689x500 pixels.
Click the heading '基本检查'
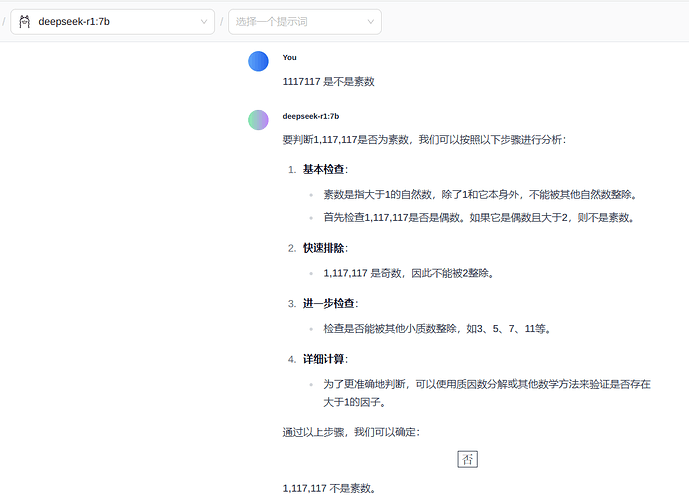tap(325, 170)
